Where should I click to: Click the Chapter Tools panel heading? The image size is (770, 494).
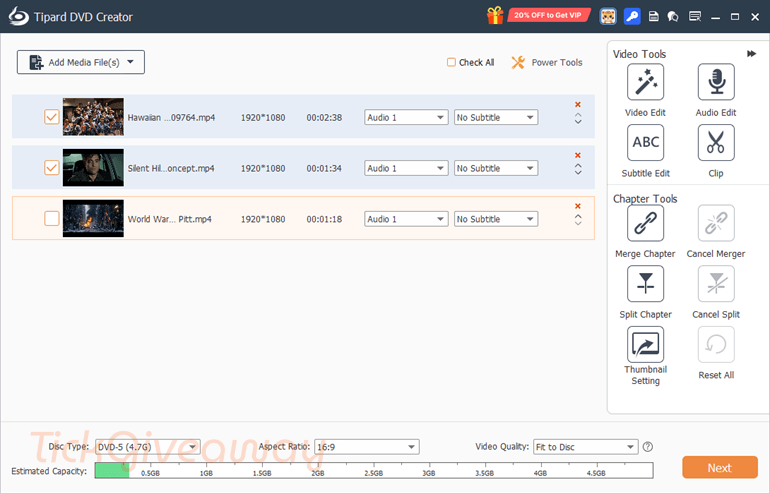pyautogui.click(x=645, y=198)
